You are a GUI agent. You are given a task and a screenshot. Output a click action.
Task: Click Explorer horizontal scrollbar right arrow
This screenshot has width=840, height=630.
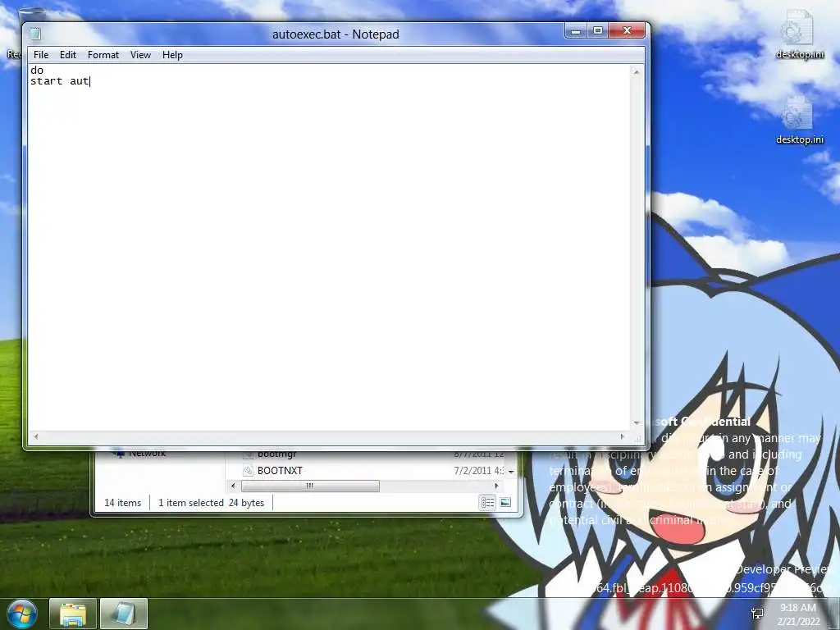click(496, 486)
